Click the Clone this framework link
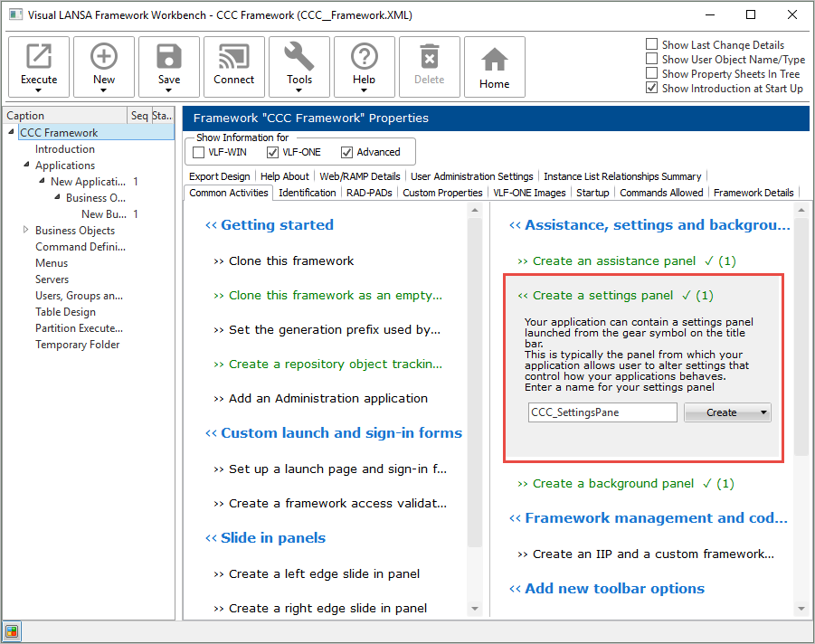 coord(291,261)
